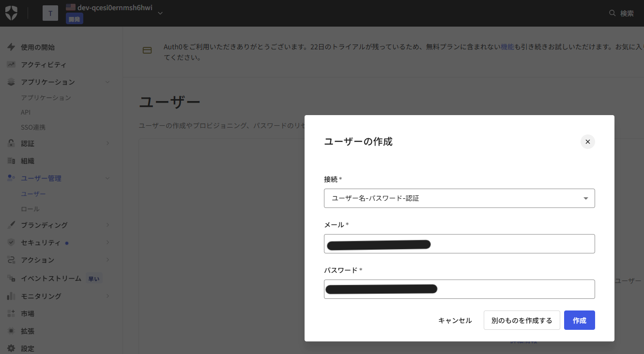Click the 検索 search box
The width and height of the screenshot is (644, 354).
(622, 13)
